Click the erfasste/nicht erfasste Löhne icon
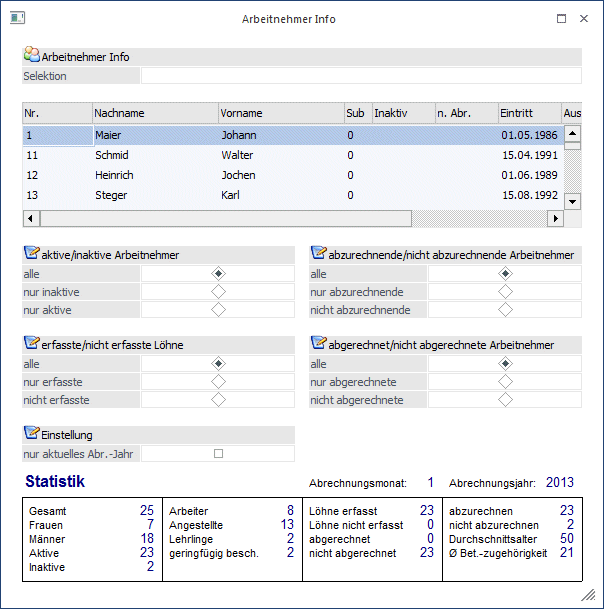This screenshot has height=609, width=604. click(x=31, y=344)
